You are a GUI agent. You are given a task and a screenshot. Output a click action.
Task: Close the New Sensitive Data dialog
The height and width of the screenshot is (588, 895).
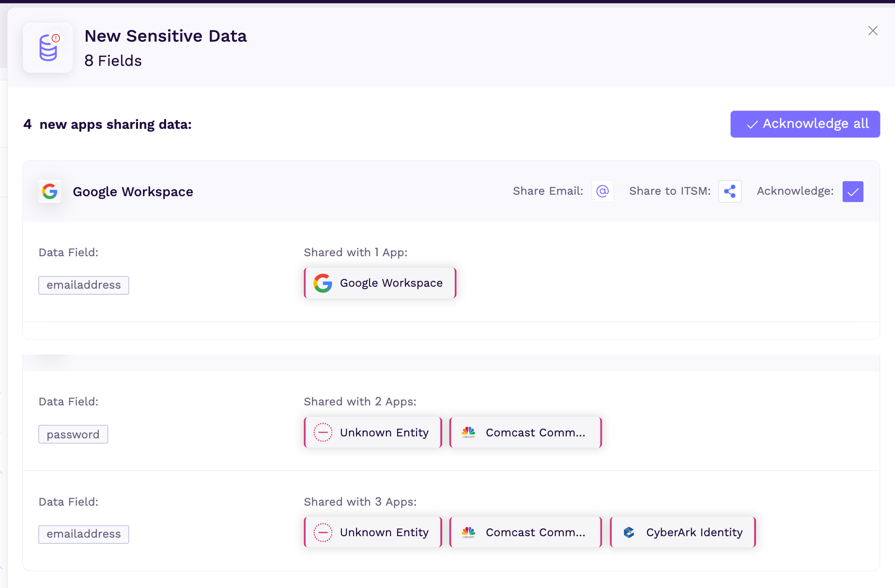[873, 31]
